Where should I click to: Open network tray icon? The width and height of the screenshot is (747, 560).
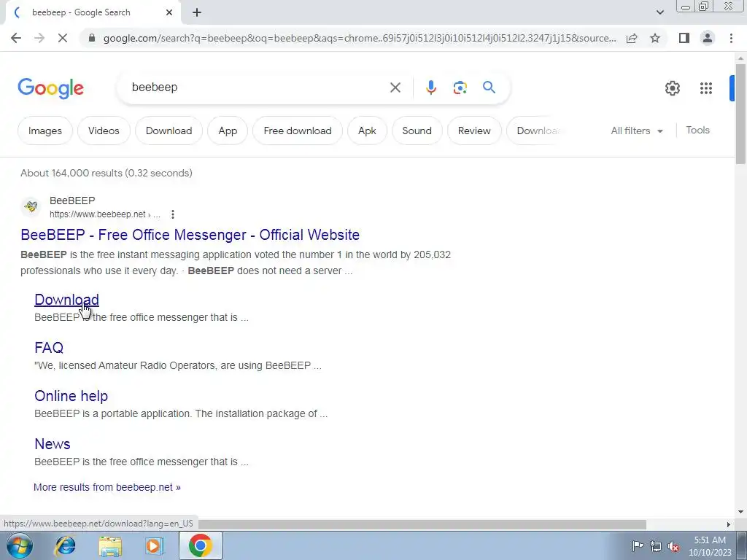pos(656,546)
